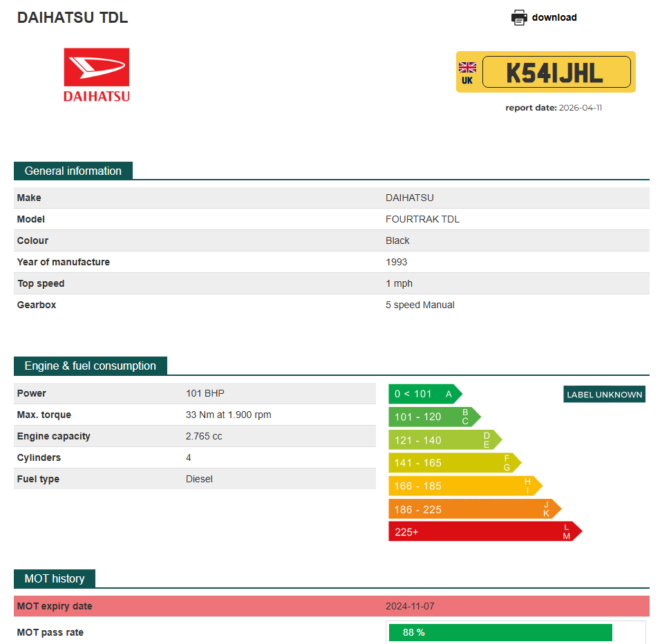Screen dimensions: 660x644
Task: Click the Daihatsu logo image
Action: coord(96,75)
